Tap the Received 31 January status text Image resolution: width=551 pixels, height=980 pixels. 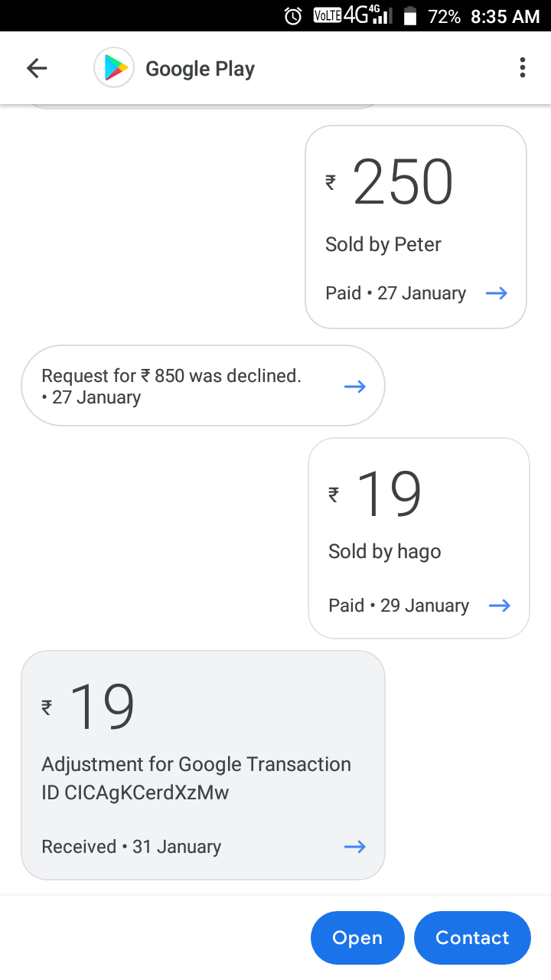(132, 847)
